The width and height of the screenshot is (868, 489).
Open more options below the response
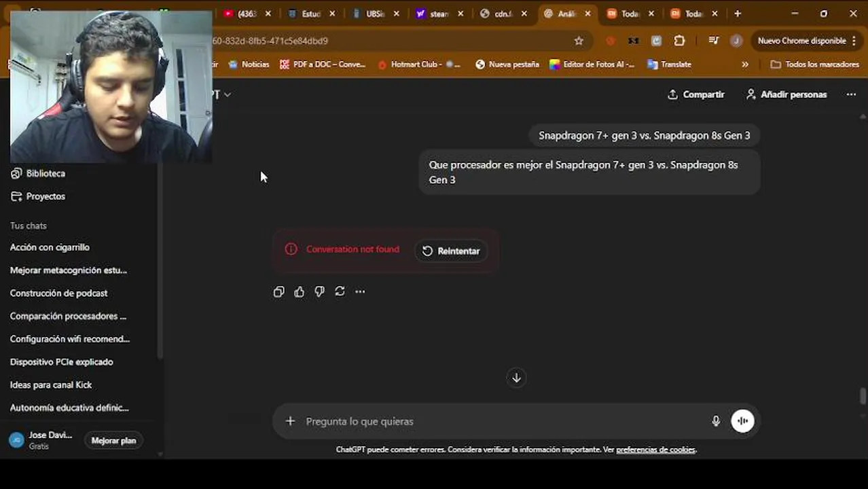point(360,291)
